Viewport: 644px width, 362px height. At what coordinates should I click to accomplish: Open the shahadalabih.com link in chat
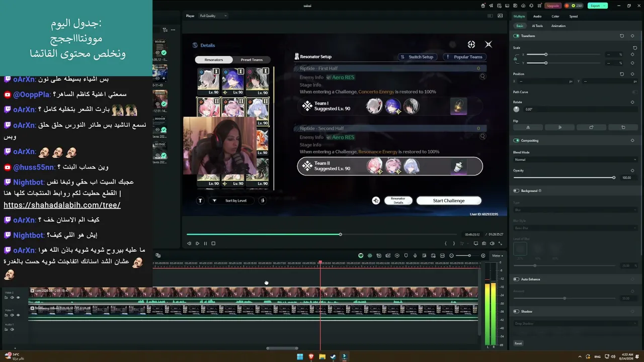[62, 205]
